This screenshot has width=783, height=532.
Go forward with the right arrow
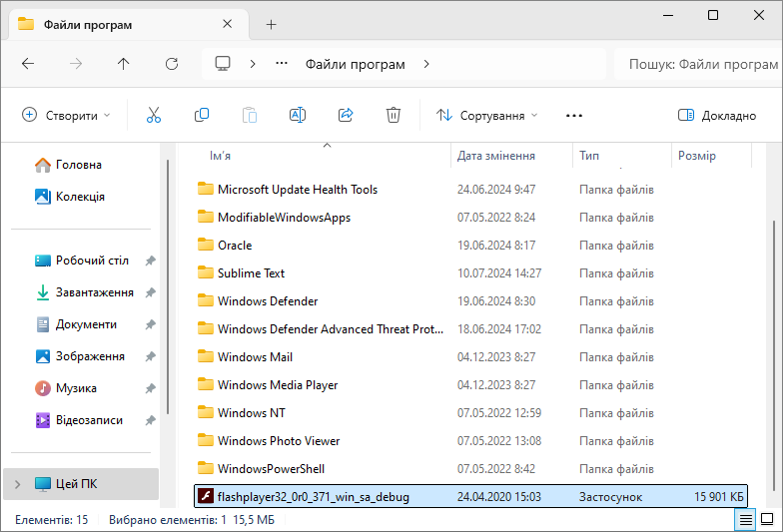pos(76,64)
